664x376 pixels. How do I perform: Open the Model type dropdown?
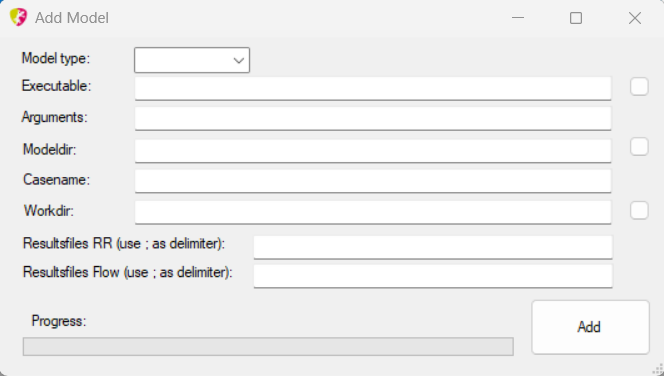(x=192, y=60)
